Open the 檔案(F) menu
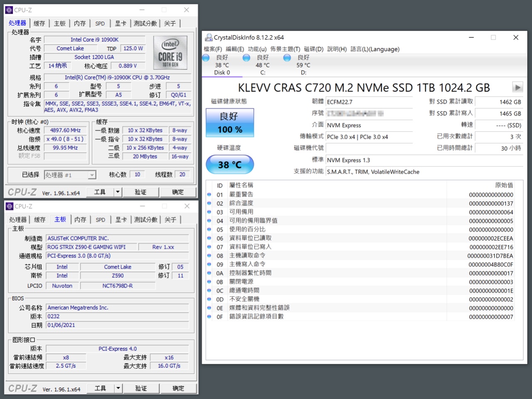The height and width of the screenshot is (399, 532). coord(213,49)
